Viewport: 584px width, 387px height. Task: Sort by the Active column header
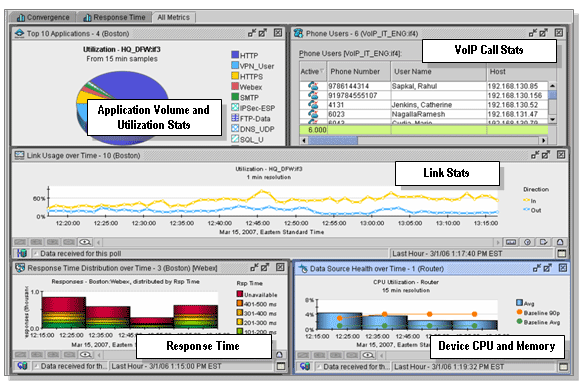coord(313,71)
